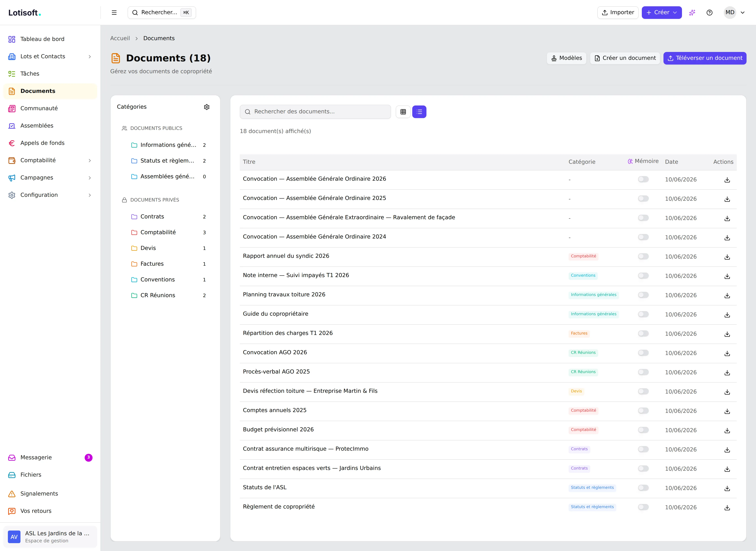Toggle memory for Contrat entretien espaces verts
The width and height of the screenshot is (756, 551).
click(643, 469)
